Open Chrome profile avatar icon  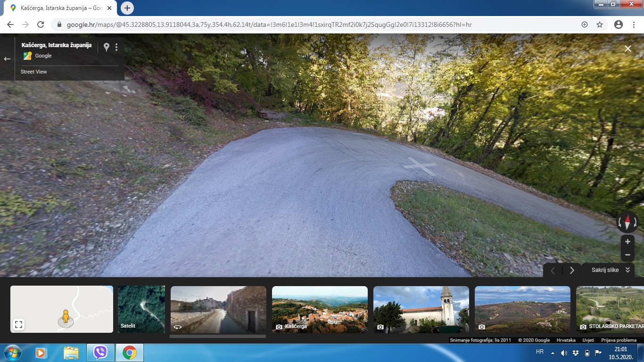click(x=619, y=25)
